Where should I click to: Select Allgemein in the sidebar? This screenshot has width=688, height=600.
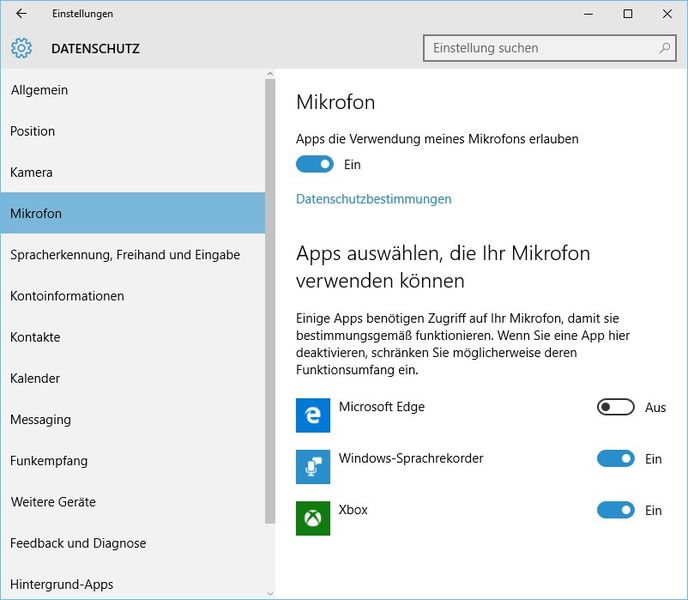click(x=39, y=90)
